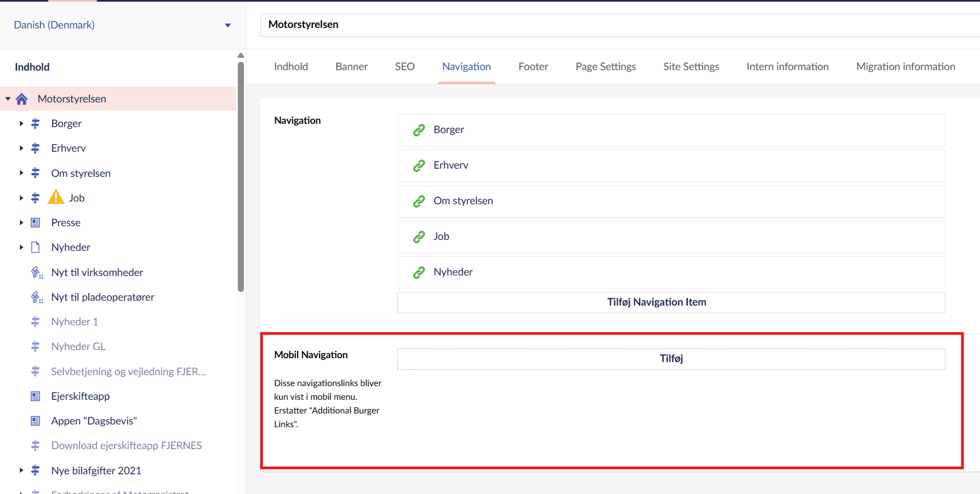Expand the Borger tree node

click(x=21, y=124)
